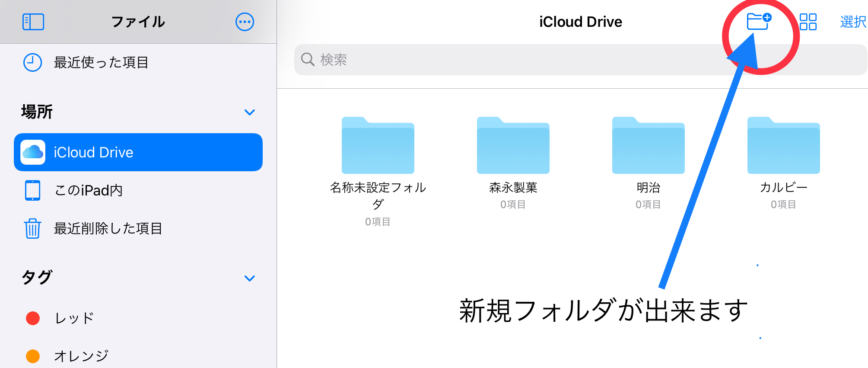Open このiPad内 location
The height and width of the screenshot is (368, 868).
138,190
